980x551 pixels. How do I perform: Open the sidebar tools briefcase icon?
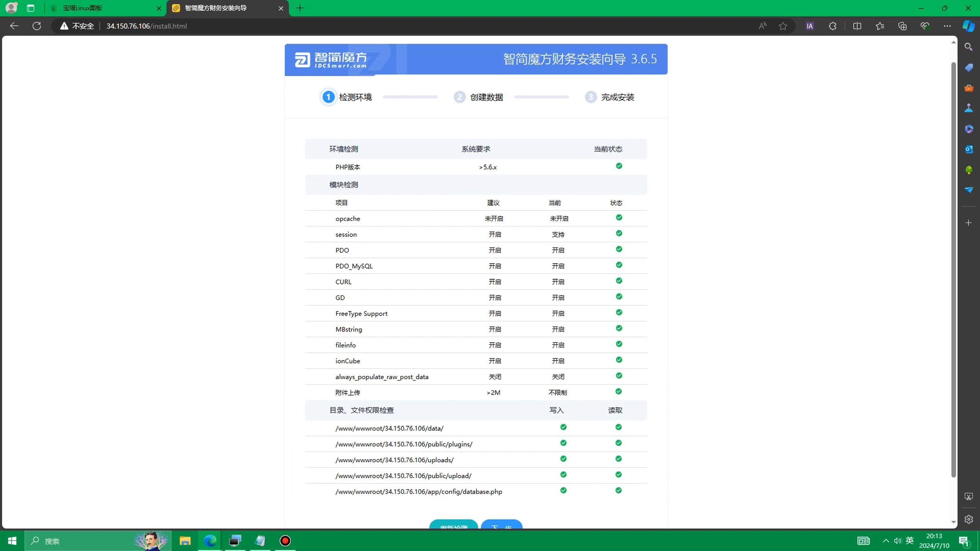tap(969, 88)
